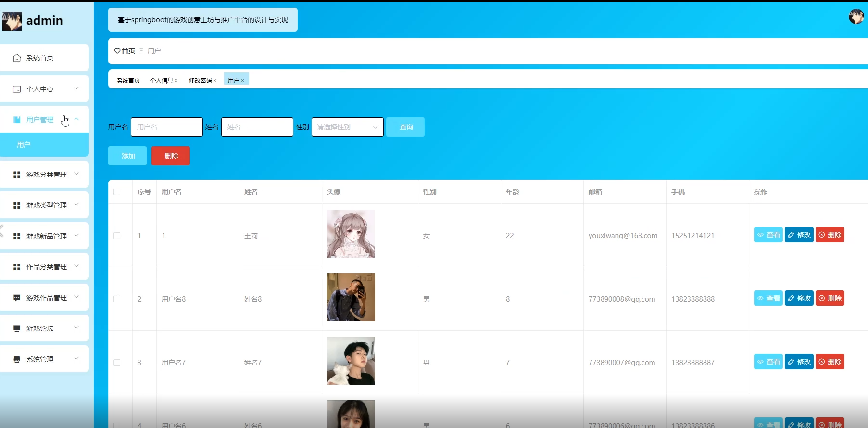
Task: Click the grid icon beside 游戏分类管理
Action: tap(17, 175)
